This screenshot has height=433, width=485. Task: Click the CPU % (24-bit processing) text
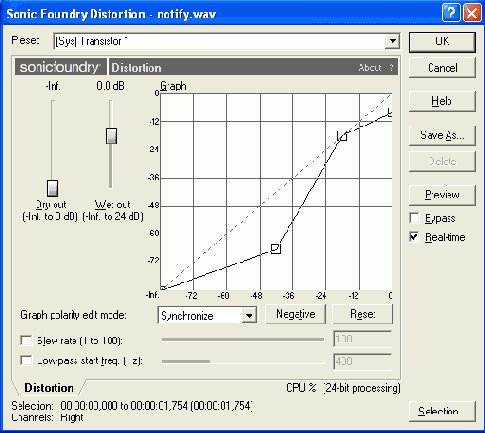tap(343, 388)
